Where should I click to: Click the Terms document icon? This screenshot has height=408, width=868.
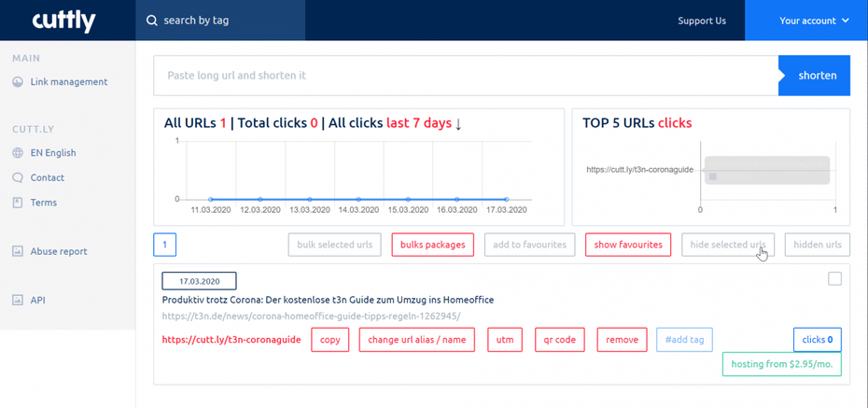(x=18, y=203)
